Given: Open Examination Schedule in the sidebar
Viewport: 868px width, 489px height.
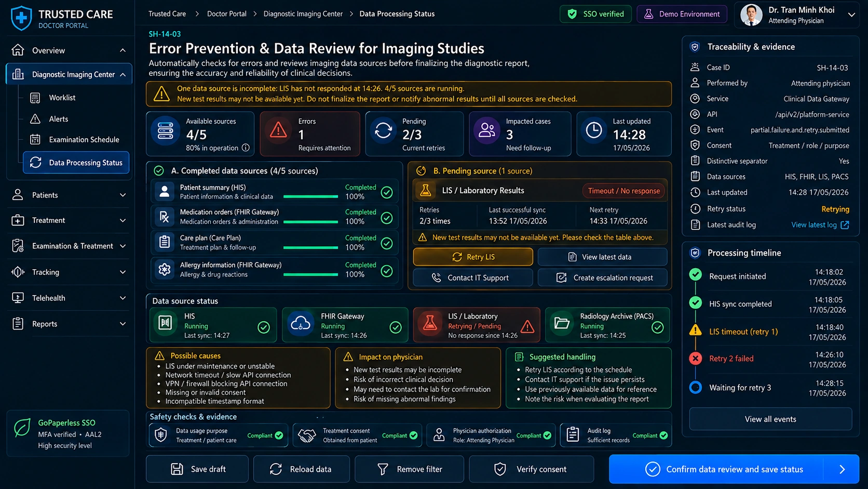Looking at the screenshot, I should click(x=84, y=139).
